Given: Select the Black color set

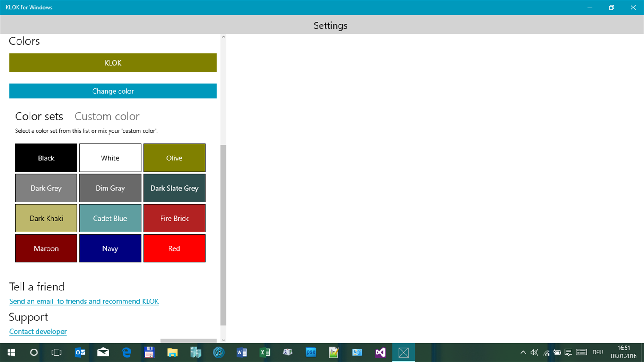Looking at the screenshot, I should [x=46, y=158].
